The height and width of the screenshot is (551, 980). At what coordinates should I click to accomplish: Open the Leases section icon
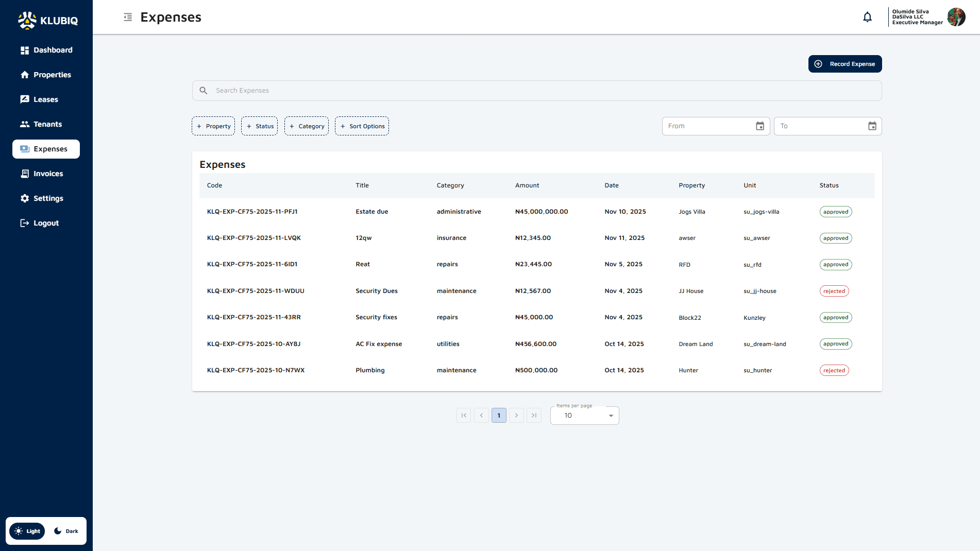coord(25,99)
